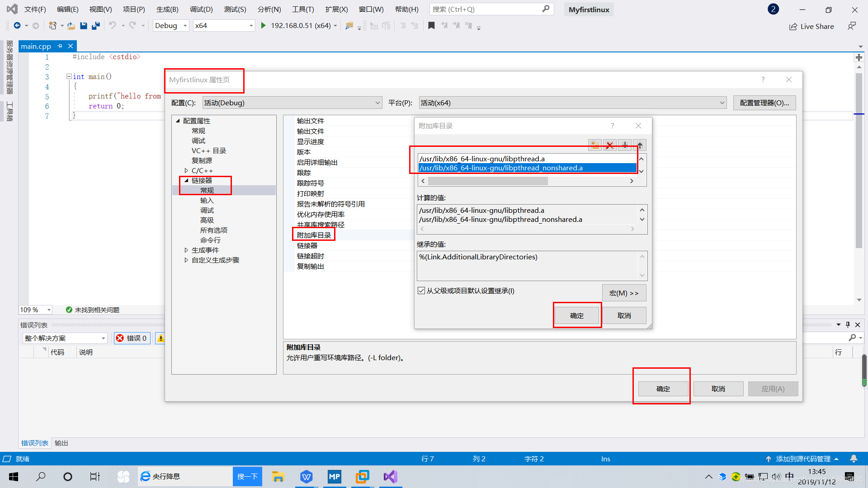Screen dimensions: 868x488
Task: Open the 活动(Debug) configuration combo box
Action: point(292,103)
